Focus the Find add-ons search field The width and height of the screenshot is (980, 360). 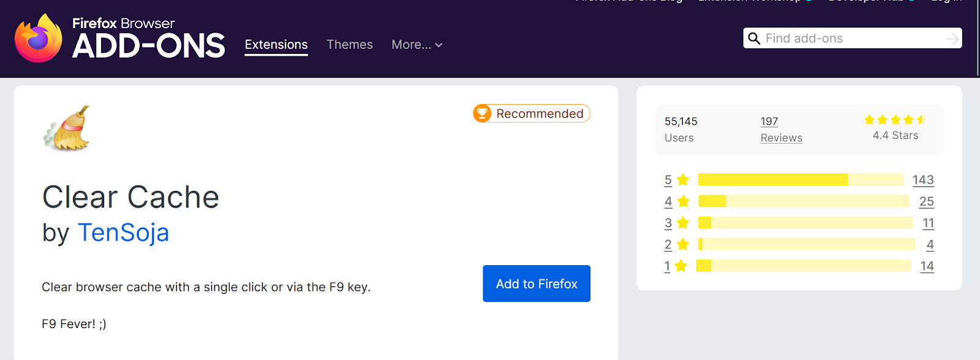(853, 38)
